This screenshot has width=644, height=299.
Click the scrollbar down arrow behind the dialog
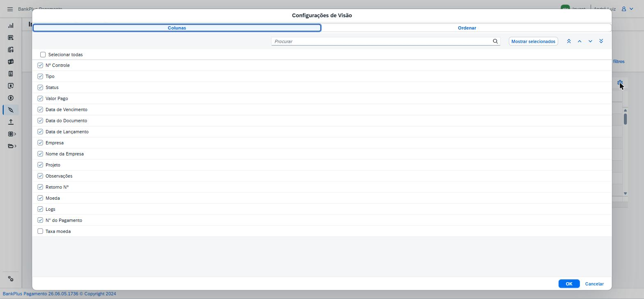click(625, 193)
